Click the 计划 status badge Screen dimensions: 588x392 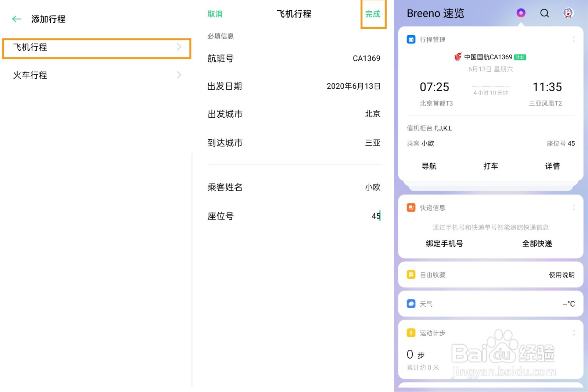(x=520, y=57)
